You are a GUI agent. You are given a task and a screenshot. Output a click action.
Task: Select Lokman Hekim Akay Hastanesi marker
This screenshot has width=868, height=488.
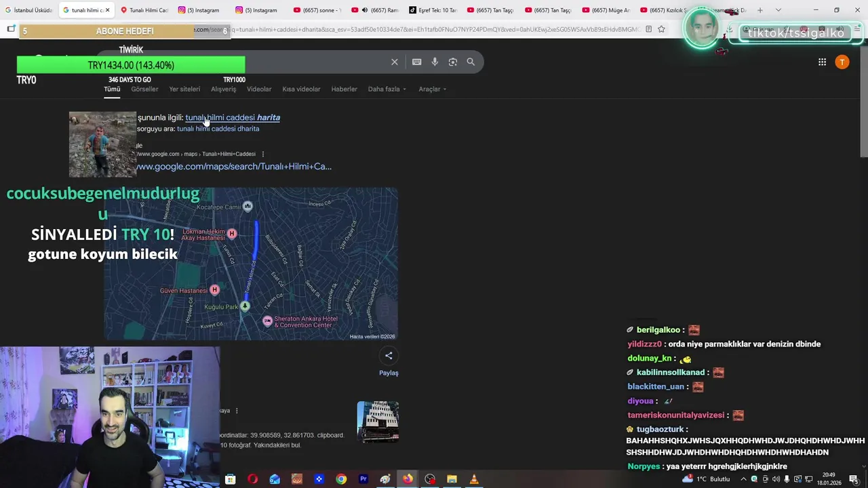click(x=232, y=234)
